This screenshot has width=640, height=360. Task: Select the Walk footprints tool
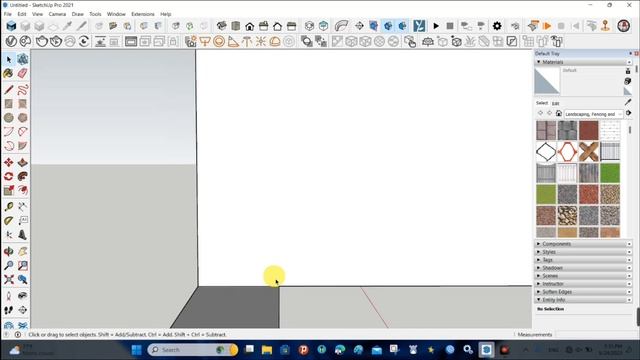tap(9, 310)
